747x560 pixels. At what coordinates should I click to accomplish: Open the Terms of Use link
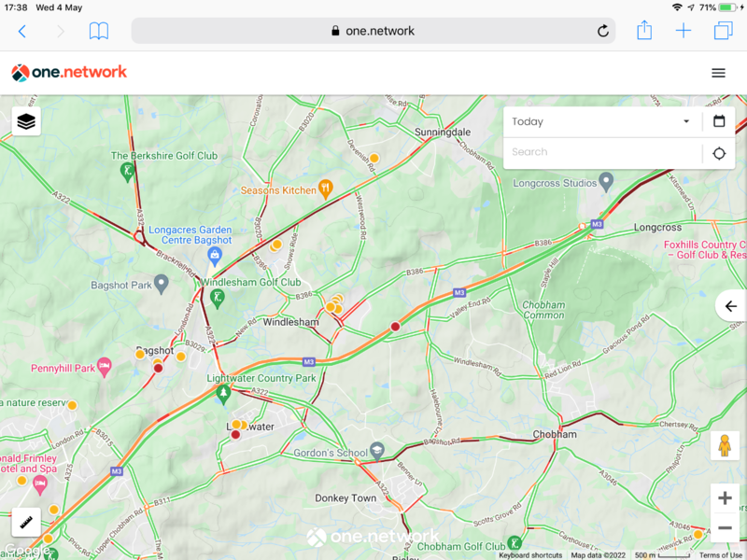point(721,555)
